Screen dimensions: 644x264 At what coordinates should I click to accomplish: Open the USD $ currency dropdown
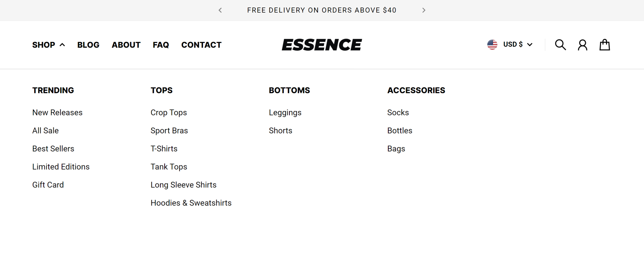coord(518,44)
